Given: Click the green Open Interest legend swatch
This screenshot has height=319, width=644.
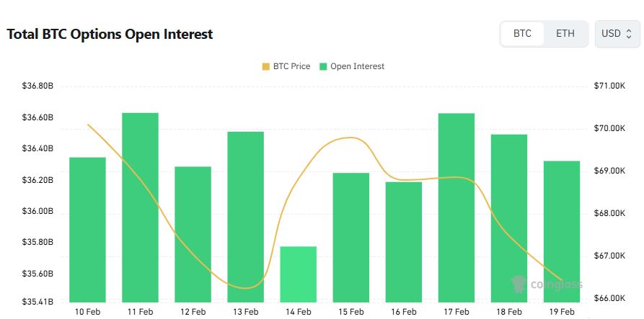Looking at the screenshot, I should (324, 66).
